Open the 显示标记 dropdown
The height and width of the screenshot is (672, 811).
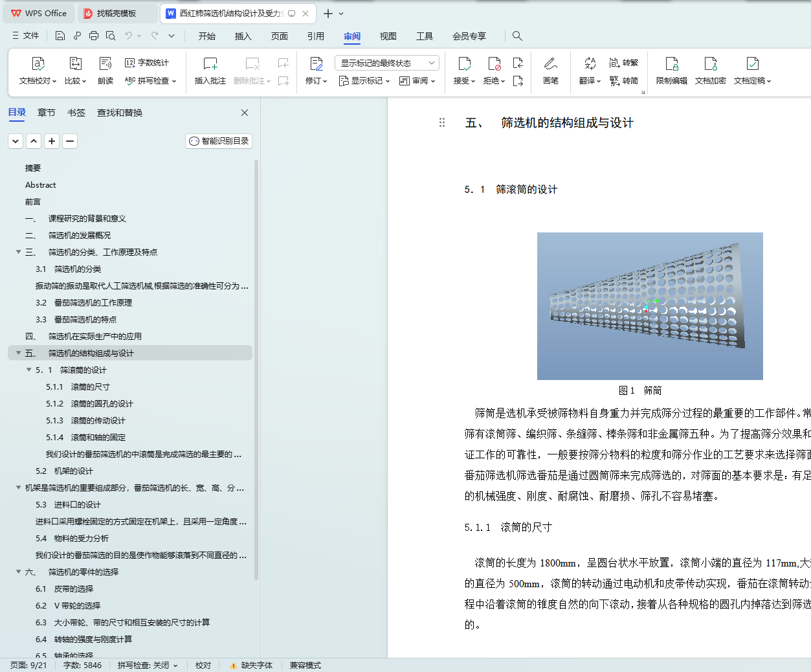[x=364, y=81]
